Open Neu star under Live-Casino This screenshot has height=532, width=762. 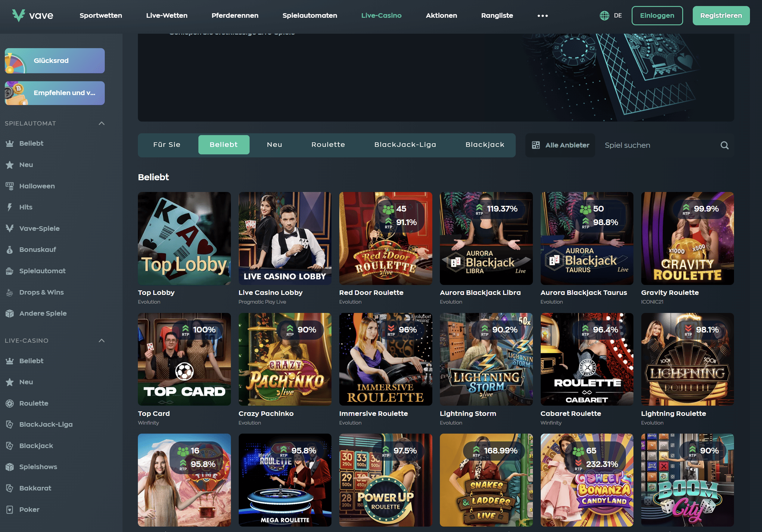click(x=10, y=382)
